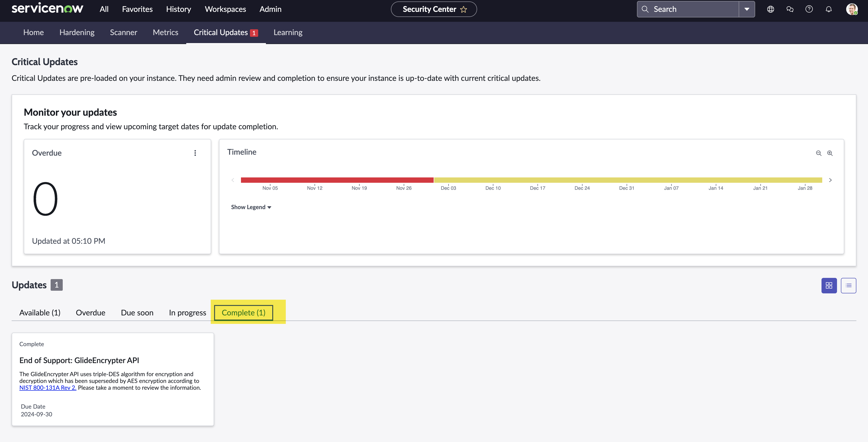Image resolution: width=868 pixels, height=442 pixels.
Task: Show the Available (1) updates
Action: 40,313
